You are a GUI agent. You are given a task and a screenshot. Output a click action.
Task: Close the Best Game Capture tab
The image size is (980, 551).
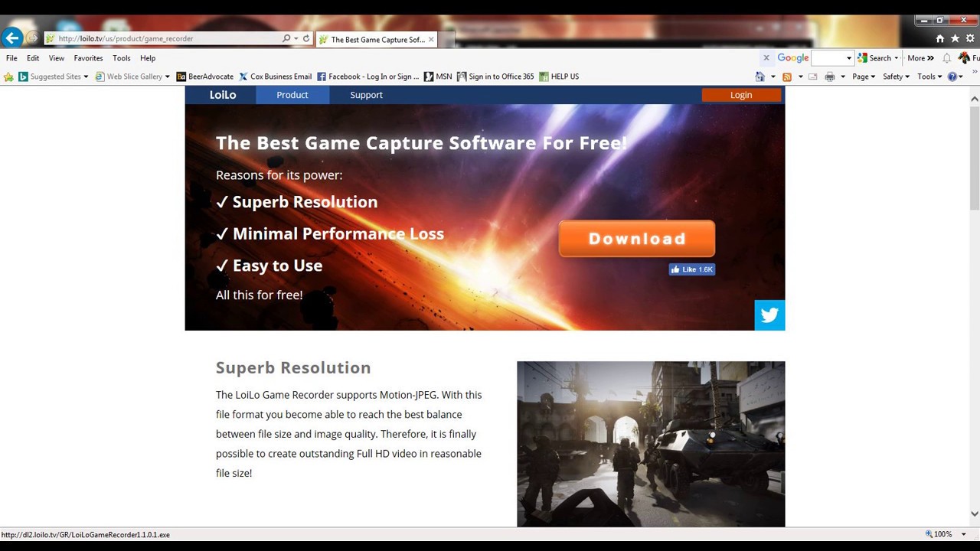(x=431, y=40)
